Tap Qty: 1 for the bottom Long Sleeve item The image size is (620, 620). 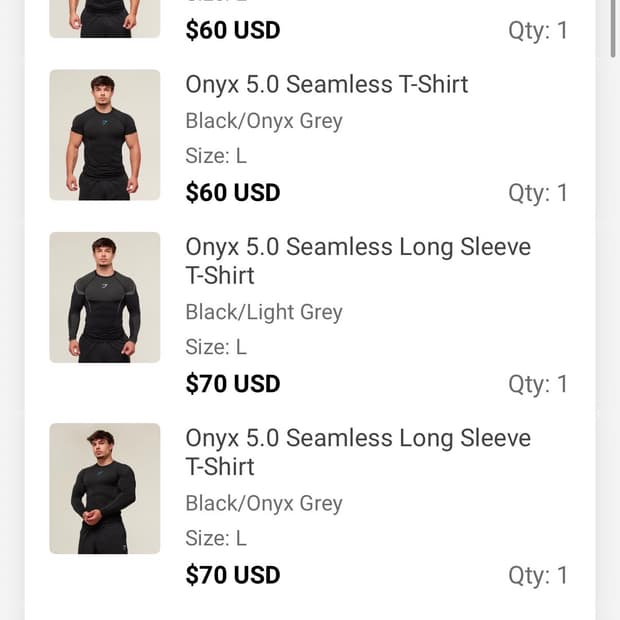(537, 575)
